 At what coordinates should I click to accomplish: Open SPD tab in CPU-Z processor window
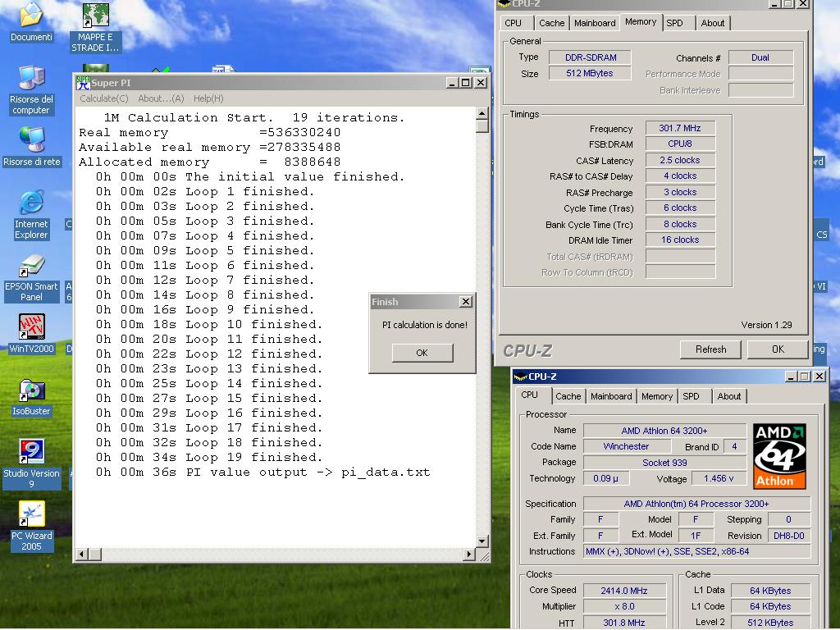pyautogui.click(x=691, y=396)
